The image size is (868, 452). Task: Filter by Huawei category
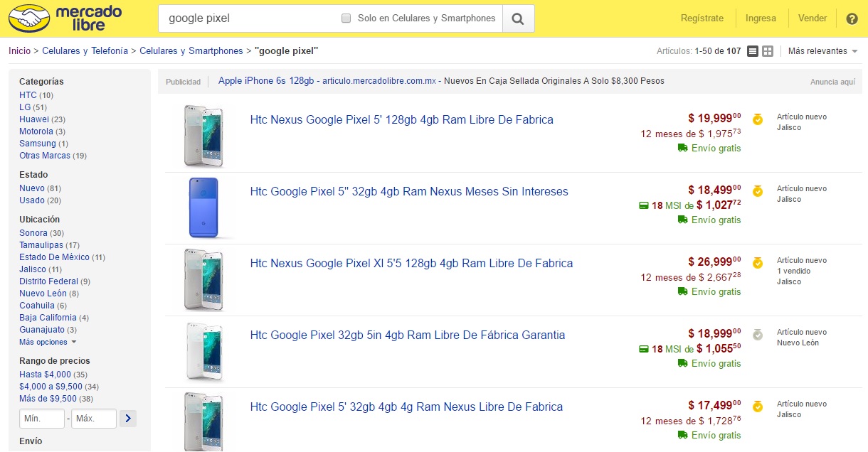[x=34, y=119]
